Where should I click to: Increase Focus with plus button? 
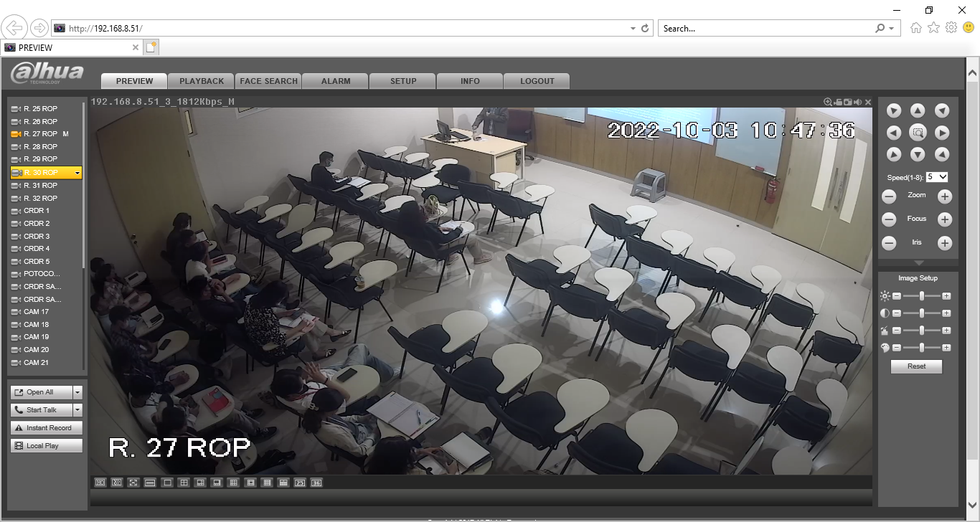[x=945, y=219]
